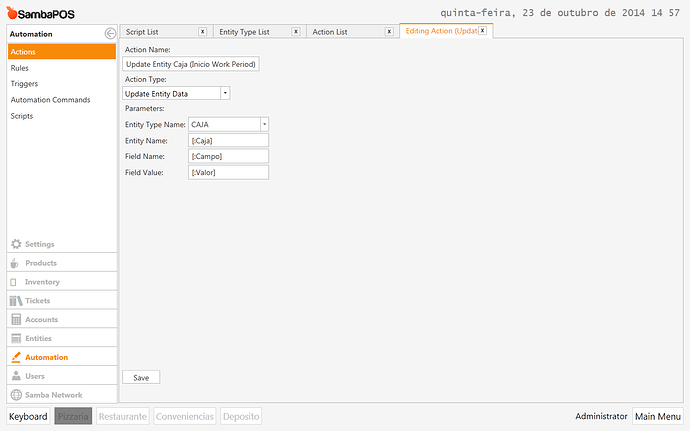Close the Script List tab
690x431 pixels.
[202, 32]
